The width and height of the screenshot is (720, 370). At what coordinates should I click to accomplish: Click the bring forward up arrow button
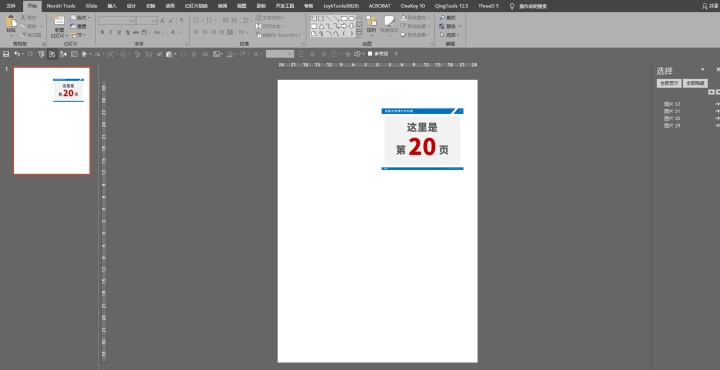click(x=711, y=92)
